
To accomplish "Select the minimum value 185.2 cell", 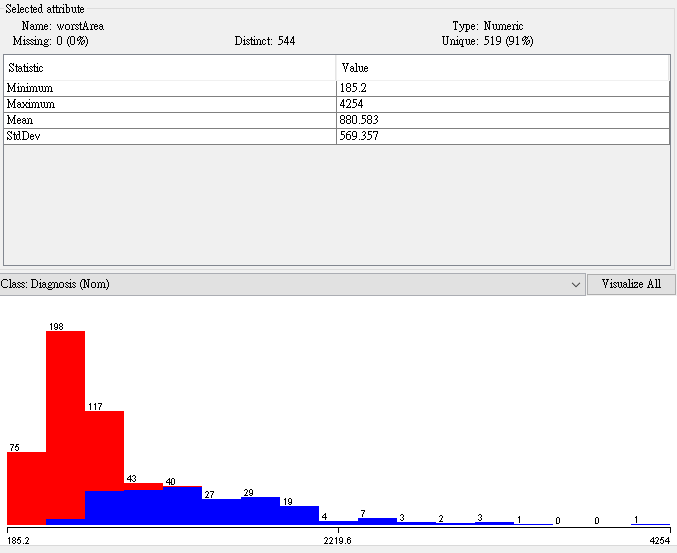I will tap(503, 88).
